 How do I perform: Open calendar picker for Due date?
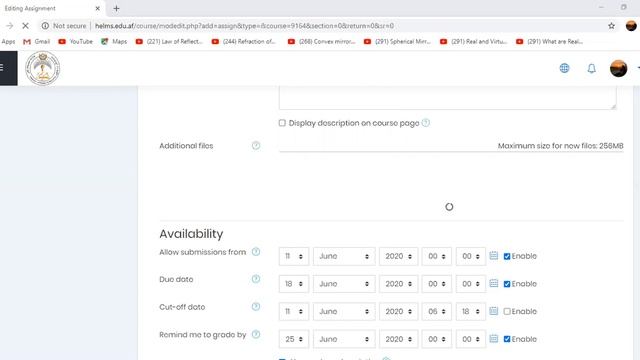tap(493, 283)
